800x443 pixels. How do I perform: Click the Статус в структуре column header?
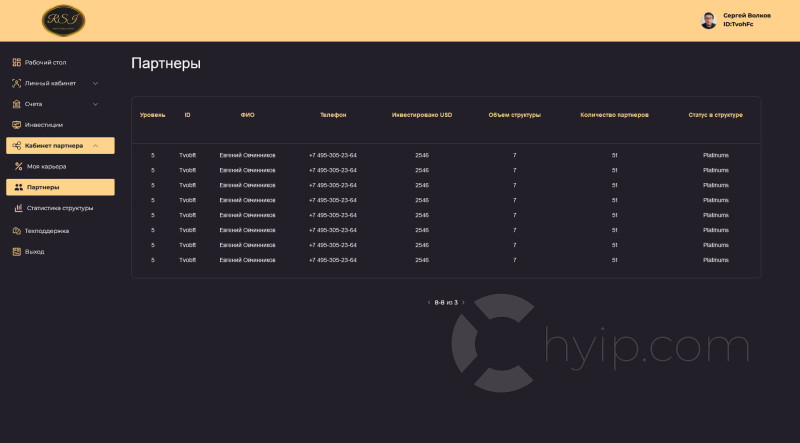click(715, 115)
